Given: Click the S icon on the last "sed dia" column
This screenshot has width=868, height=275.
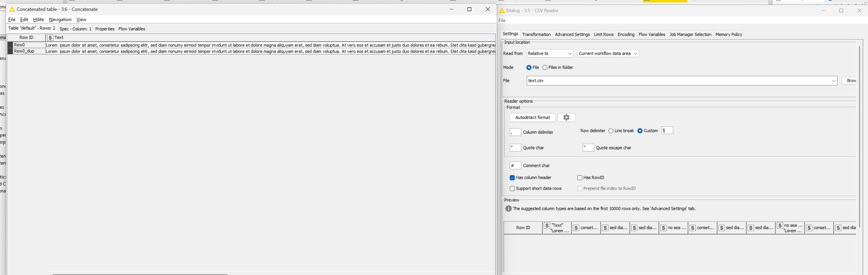Looking at the screenshot, I should coord(838,228).
